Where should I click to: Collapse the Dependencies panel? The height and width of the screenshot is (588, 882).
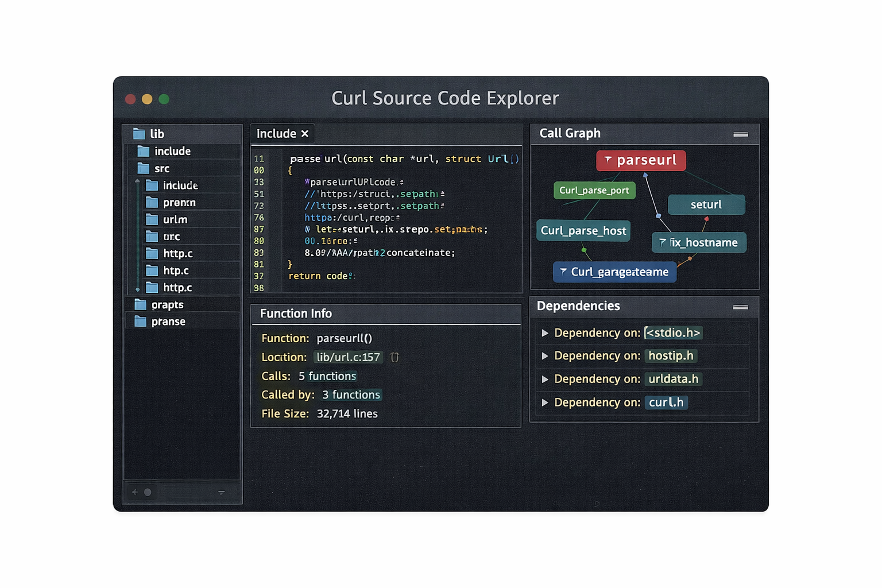tap(740, 307)
